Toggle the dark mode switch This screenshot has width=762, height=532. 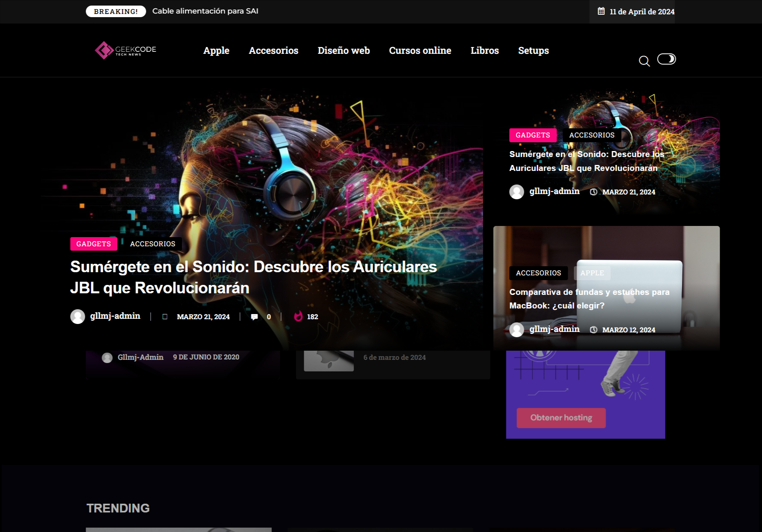[x=666, y=59]
